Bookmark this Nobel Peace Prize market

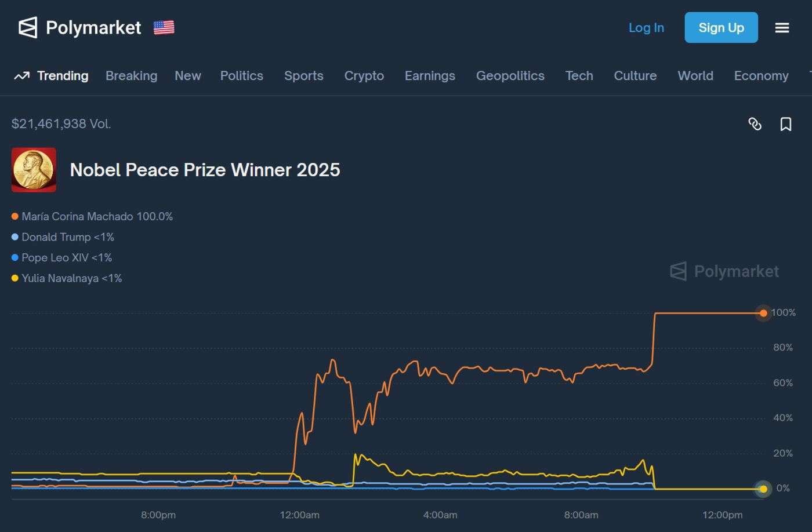pyautogui.click(x=786, y=124)
